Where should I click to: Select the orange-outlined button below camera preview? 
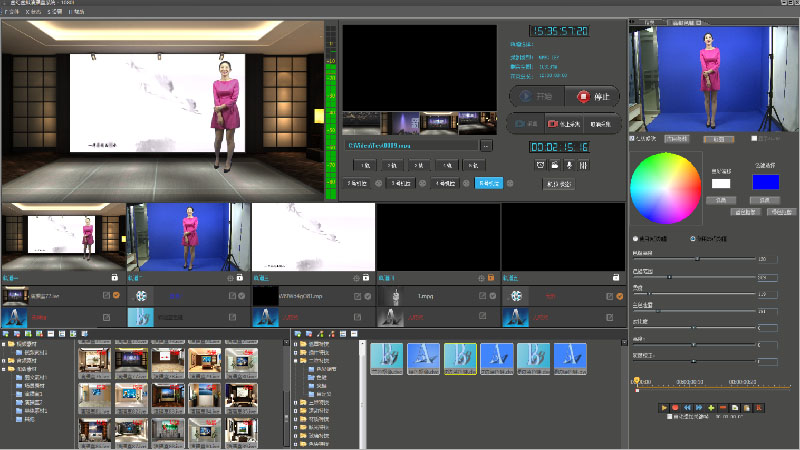(x=718, y=139)
